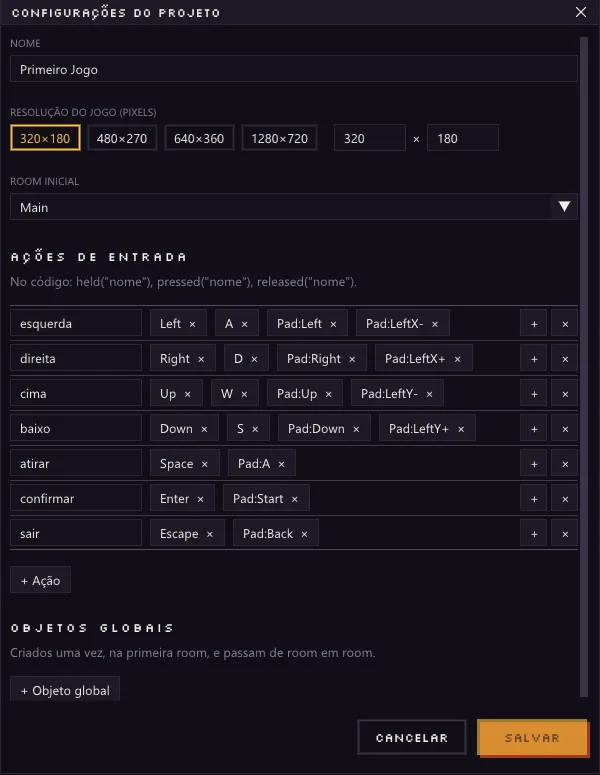The image size is (600, 775).
Task: Click the Nome field containing Primeiro Jogo
Action: coord(294,69)
